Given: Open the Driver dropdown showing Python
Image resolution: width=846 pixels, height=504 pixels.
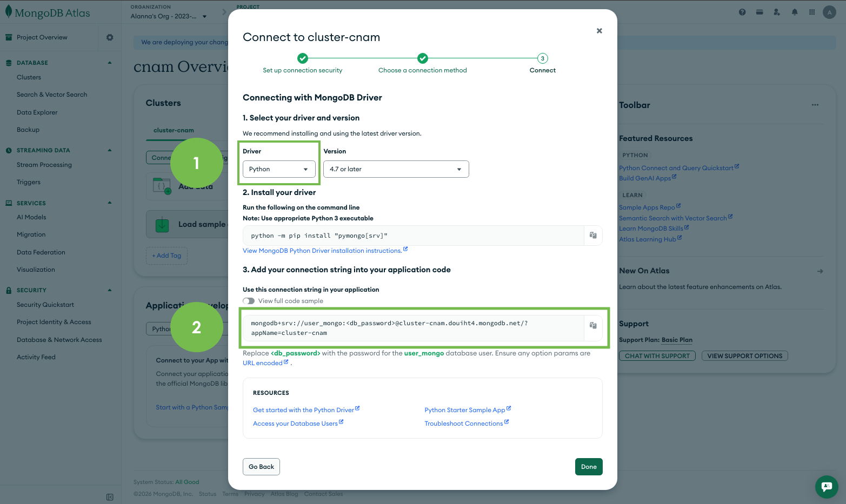Looking at the screenshot, I should point(278,169).
